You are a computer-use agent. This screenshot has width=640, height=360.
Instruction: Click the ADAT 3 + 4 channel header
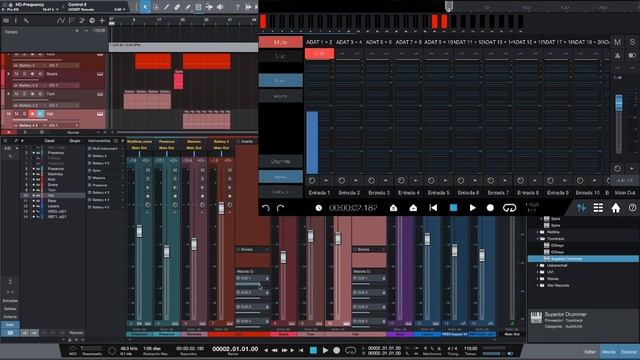coord(349,42)
